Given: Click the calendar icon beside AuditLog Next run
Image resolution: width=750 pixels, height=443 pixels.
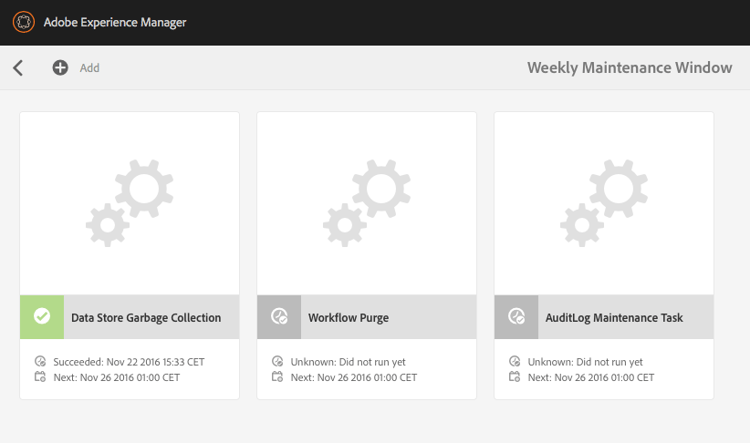Looking at the screenshot, I should (x=515, y=377).
